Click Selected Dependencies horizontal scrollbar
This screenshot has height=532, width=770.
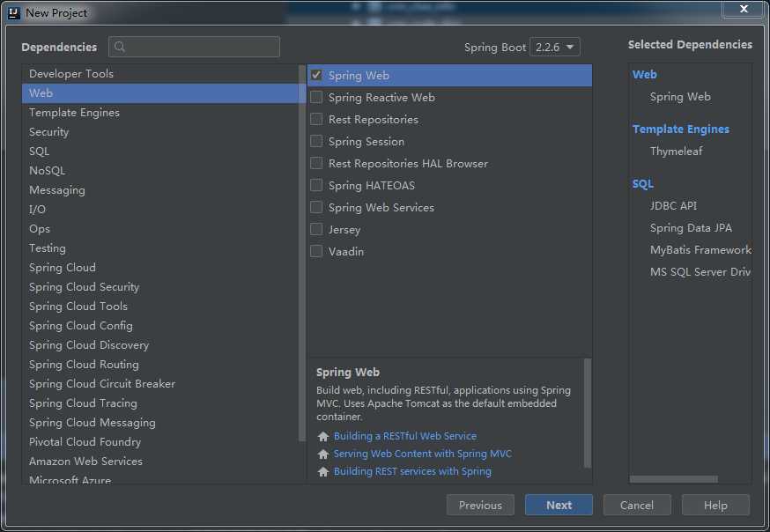click(x=674, y=479)
